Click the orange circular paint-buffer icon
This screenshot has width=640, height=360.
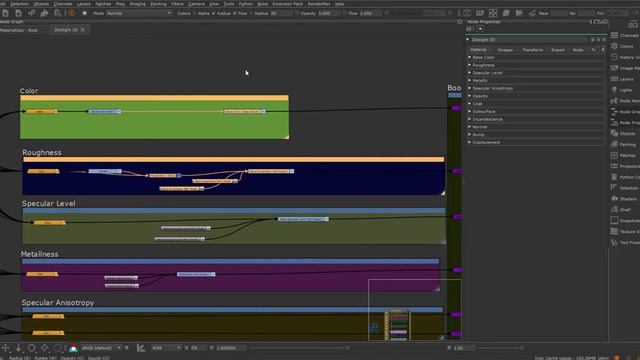tap(71, 13)
